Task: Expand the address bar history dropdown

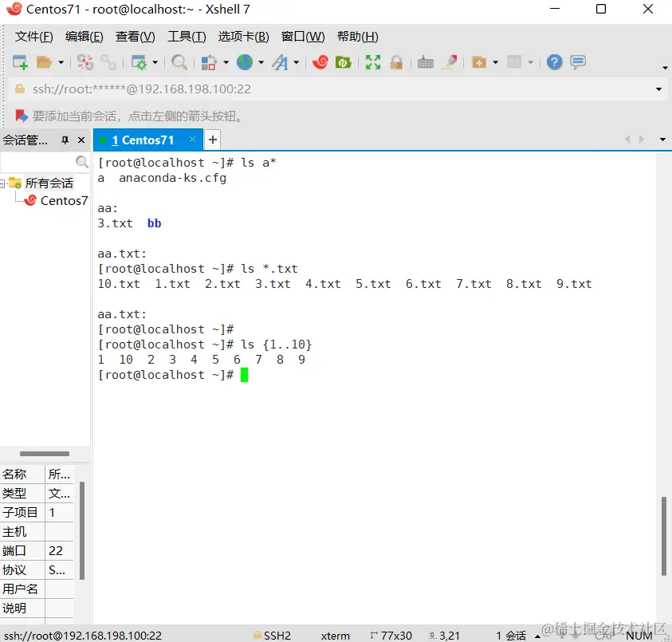Action: coord(658,89)
